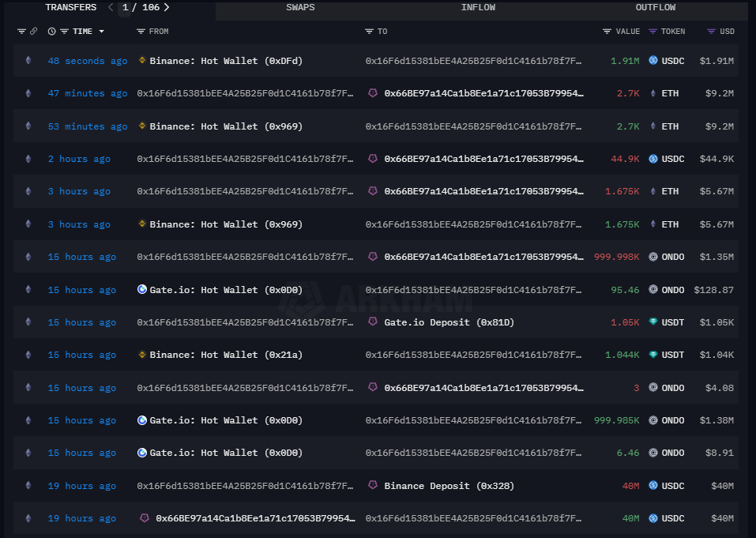This screenshot has width=756, height=538.
Task: Click the filter icon next to FROM header
Action: pyautogui.click(x=141, y=32)
